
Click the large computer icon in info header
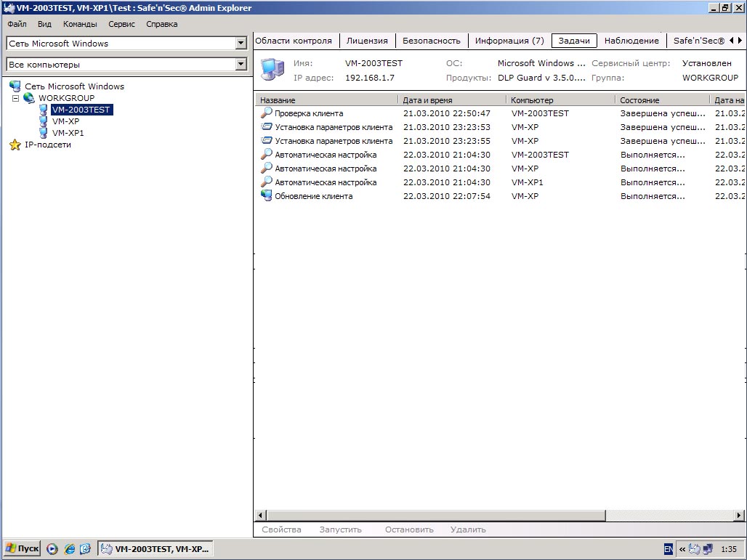coord(273,70)
